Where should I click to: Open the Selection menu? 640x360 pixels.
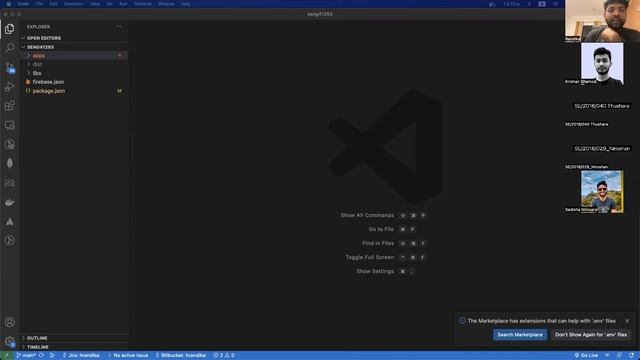(x=74, y=4)
